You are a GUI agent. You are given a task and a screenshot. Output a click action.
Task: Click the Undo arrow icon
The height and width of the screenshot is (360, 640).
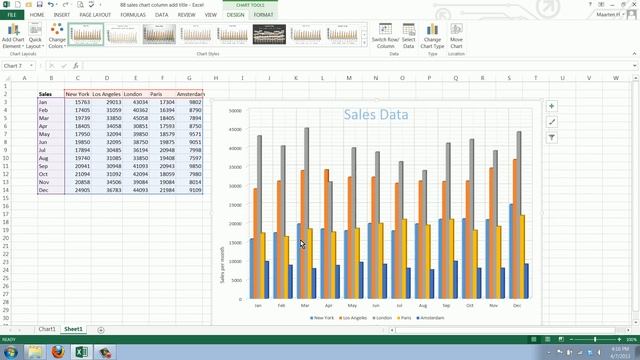51,4
